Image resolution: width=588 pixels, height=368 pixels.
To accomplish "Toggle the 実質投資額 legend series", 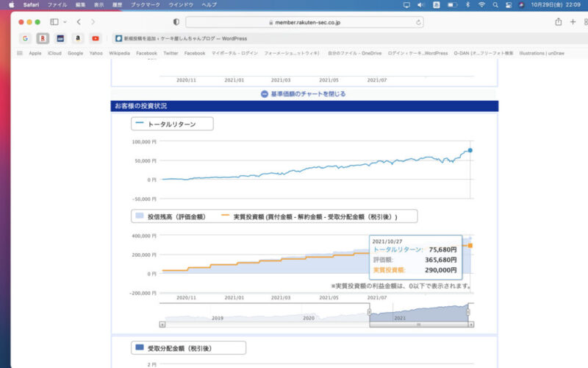I will click(309, 216).
